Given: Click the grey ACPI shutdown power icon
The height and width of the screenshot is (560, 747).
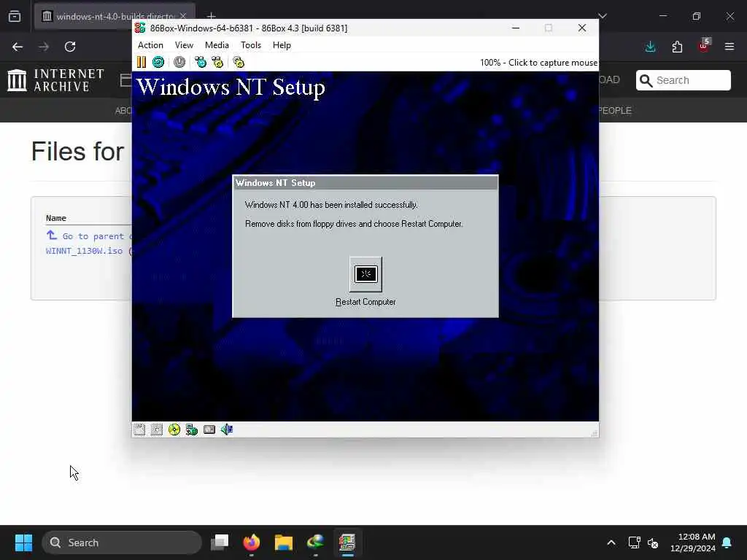Looking at the screenshot, I should (179, 62).
